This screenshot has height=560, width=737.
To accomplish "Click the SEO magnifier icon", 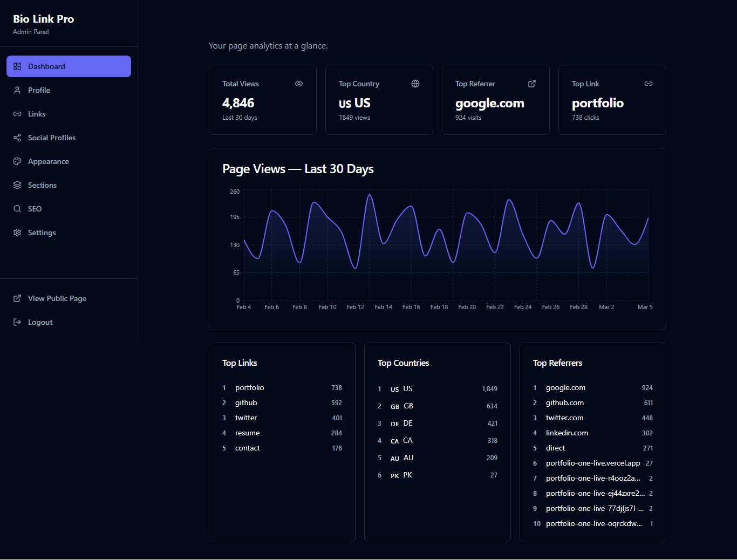I will (x=17, y=209).
